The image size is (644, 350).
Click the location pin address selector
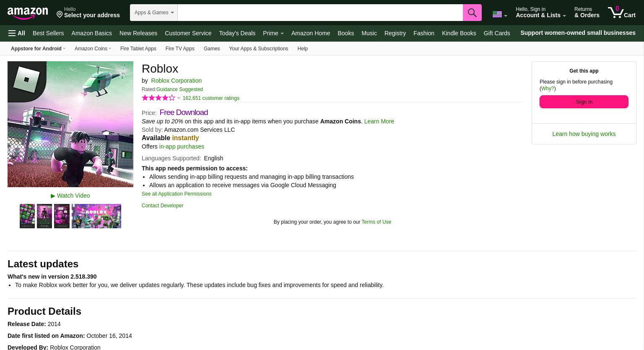88,13
